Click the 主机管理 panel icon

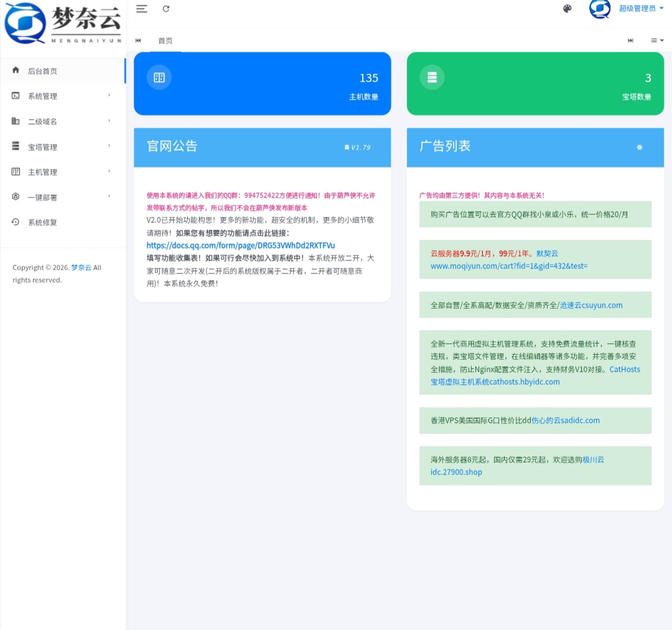click(x=16, y=172)
